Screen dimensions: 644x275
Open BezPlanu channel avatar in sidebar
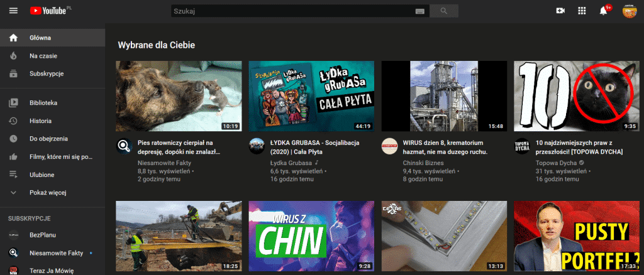point(14,235)
